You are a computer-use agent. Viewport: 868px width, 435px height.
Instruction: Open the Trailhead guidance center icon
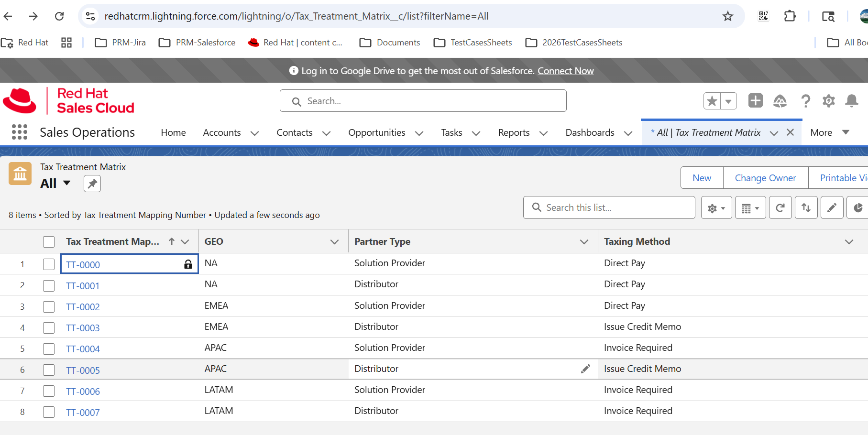780,101
